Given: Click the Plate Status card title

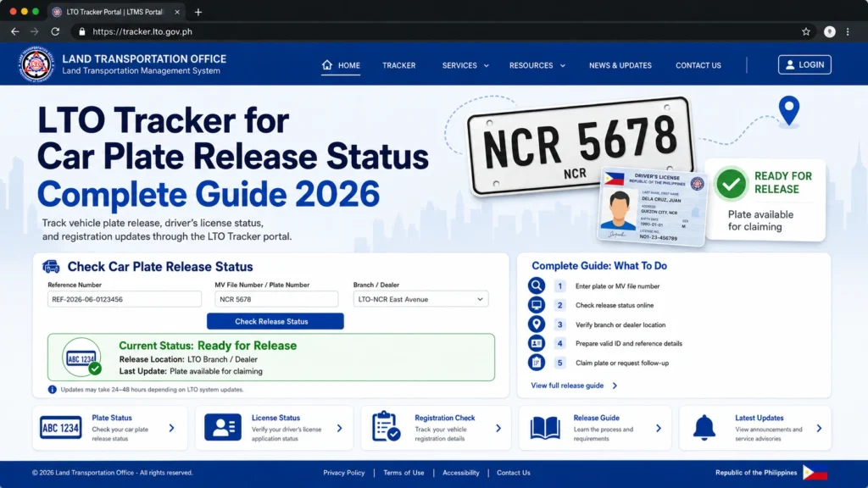Looking at the screenshot, I should [112, 418].
